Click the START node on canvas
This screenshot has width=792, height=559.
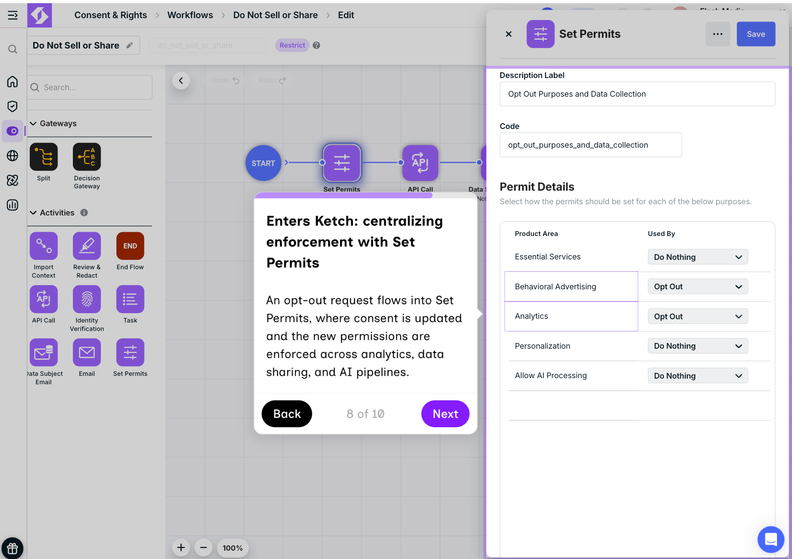(x=263, y=163)
